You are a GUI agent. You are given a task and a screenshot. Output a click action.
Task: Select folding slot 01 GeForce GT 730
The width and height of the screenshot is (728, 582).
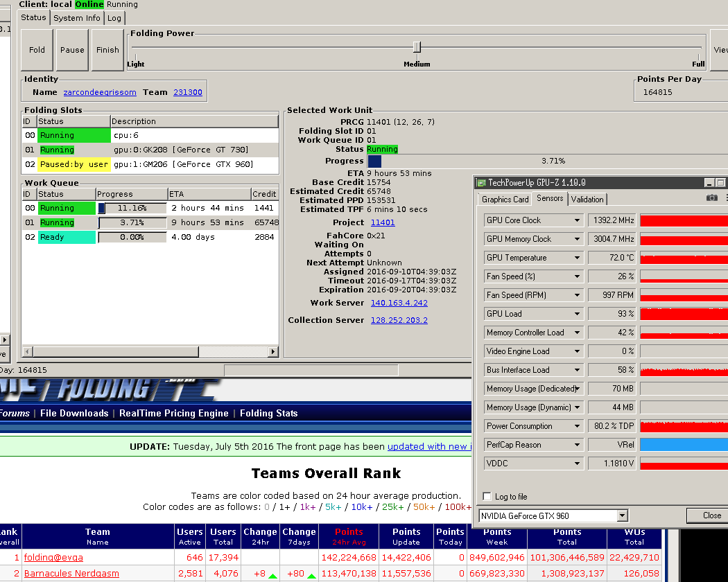150,150
